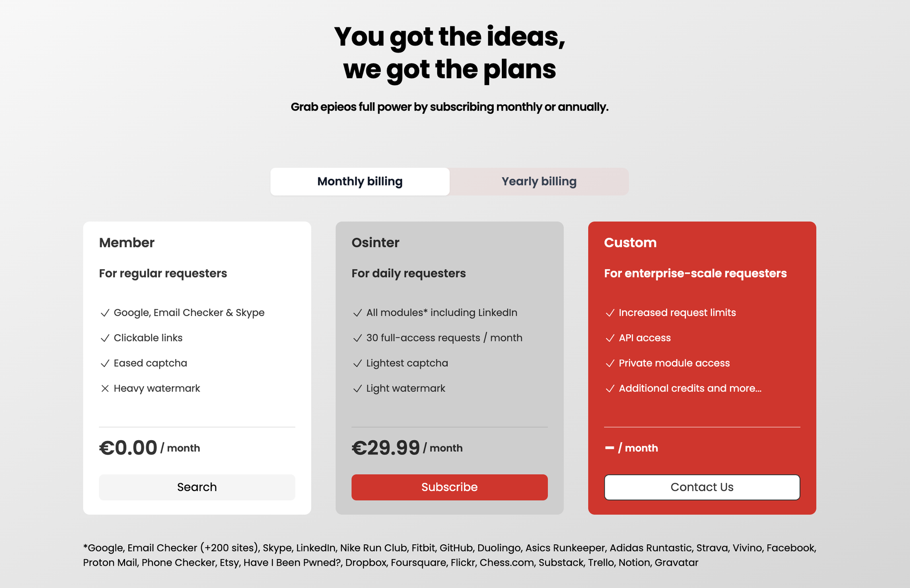Select the Member plan title

click(x=127, y=242)
